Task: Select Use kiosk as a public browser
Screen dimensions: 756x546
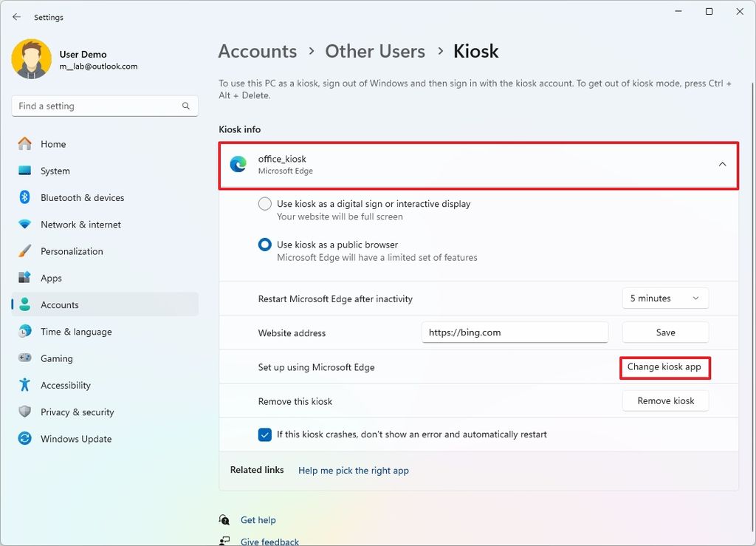Action: (x=265, y=245)
